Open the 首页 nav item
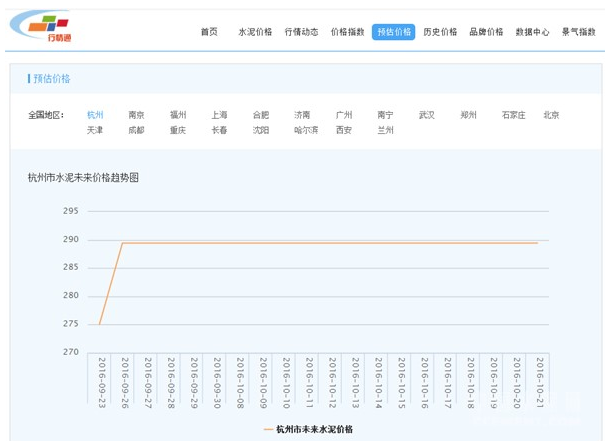This screenshot has height=441, width=608. click(209, 32)
